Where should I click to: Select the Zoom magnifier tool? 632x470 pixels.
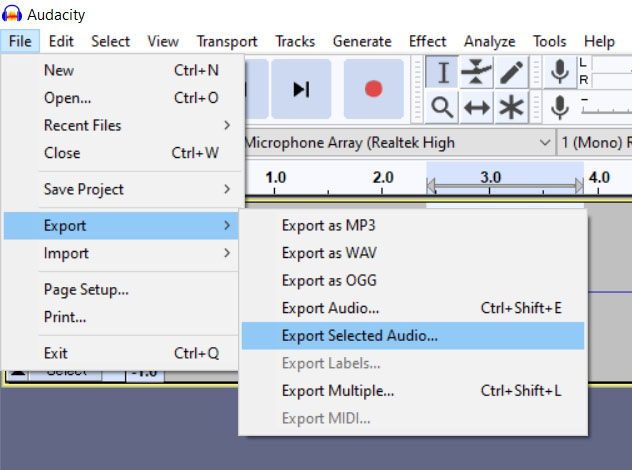click(442, 107)
